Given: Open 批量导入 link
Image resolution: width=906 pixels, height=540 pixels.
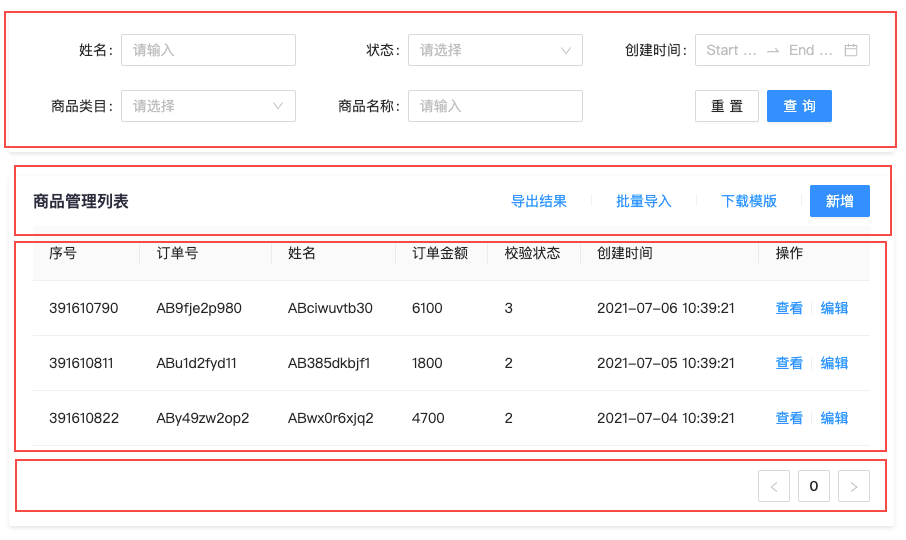Looking at the screenshot, I should [x=644, y=201].
